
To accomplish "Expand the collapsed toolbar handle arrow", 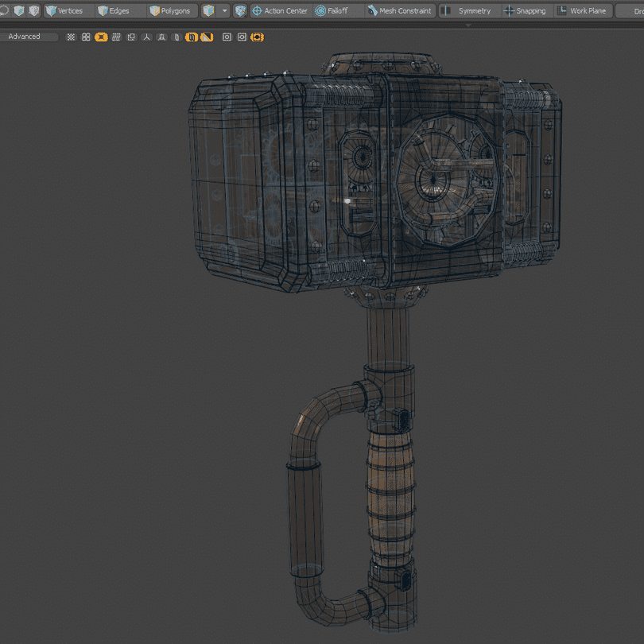I will tap(468, 25).
